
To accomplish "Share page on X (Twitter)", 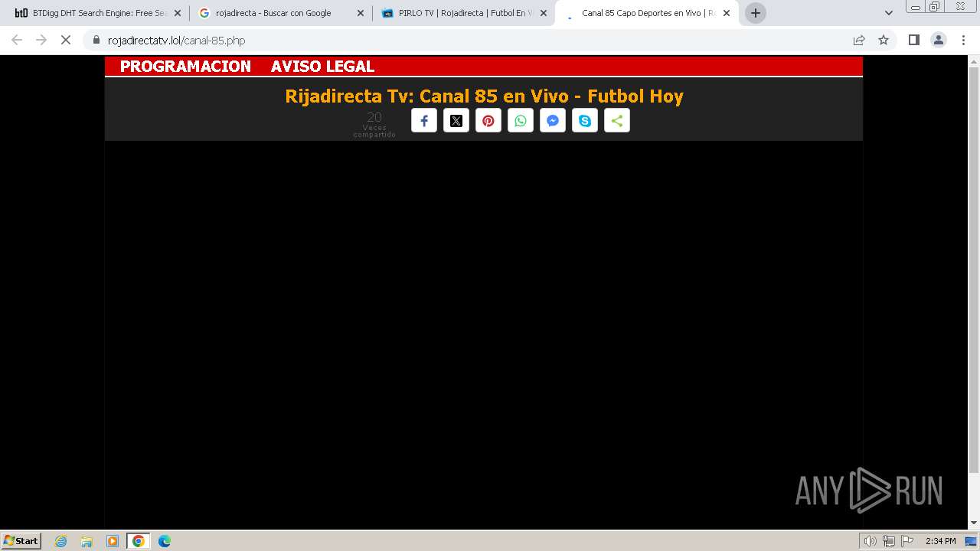I will click(456, 121).
